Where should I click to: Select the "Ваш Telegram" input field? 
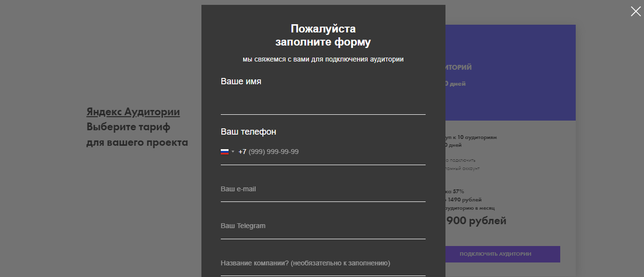pyautogui.click(x=323, y=226)
